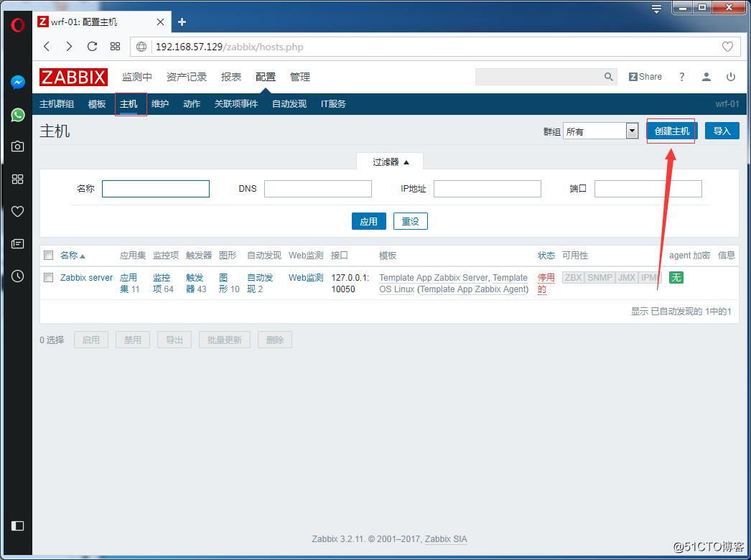The image size is (751, 560).
Task: Go to 模板 templates submenu
Action: pyautogui.click(x=97, y=104)
